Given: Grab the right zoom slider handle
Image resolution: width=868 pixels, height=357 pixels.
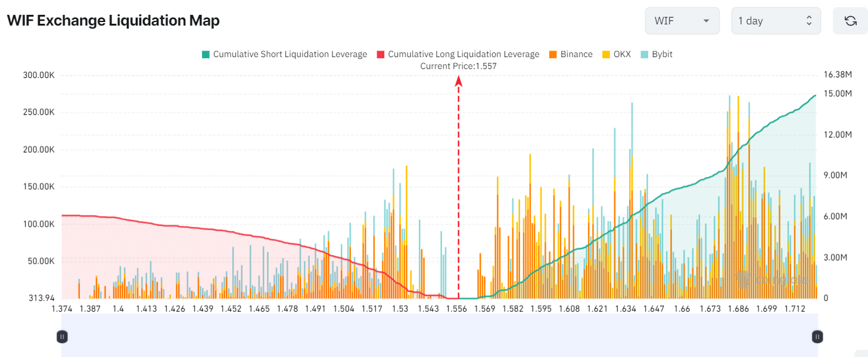Looking at the screenshot, I should 817,337.
